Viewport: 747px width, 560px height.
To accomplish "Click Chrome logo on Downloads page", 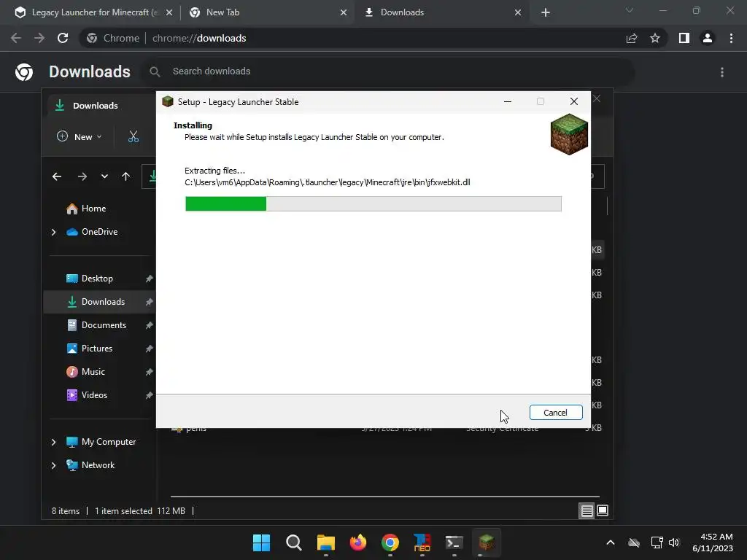I will (x=24, y=72).
